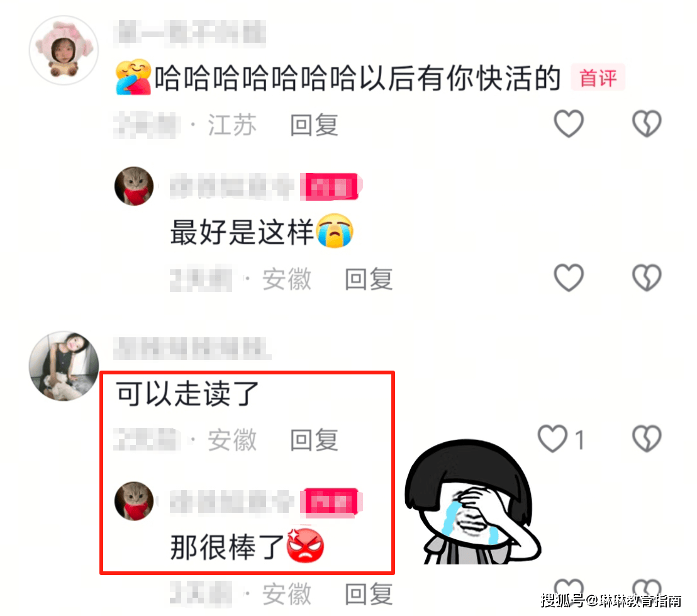Reply to the 最好是这样 comment
Screen dimensions: 697x616
369,279
